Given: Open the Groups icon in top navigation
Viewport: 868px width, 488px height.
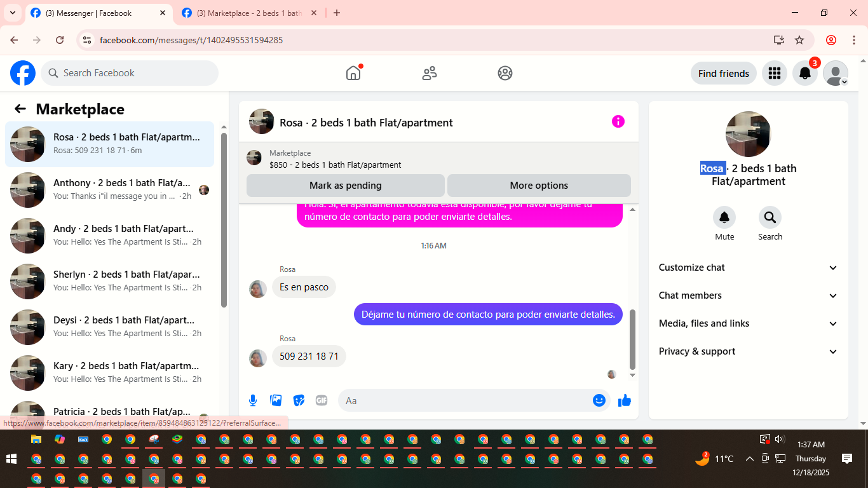Looking at the screenshot, I should tap(505, 73).
